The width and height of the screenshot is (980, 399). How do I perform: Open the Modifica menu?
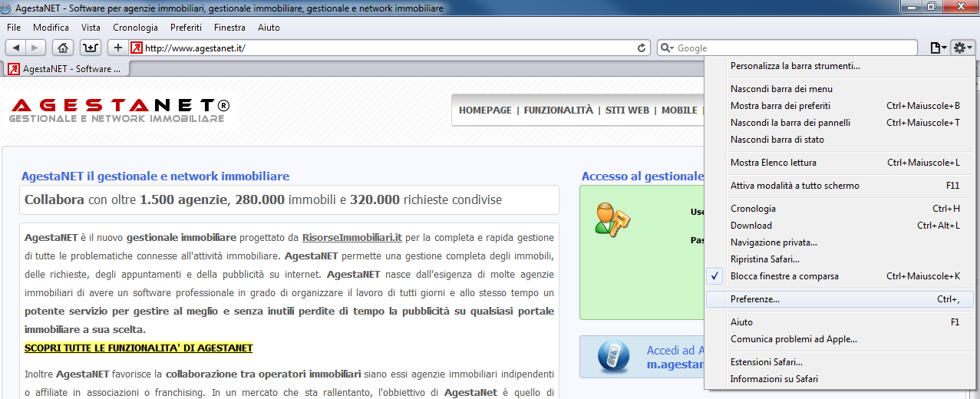click(51, 28)
